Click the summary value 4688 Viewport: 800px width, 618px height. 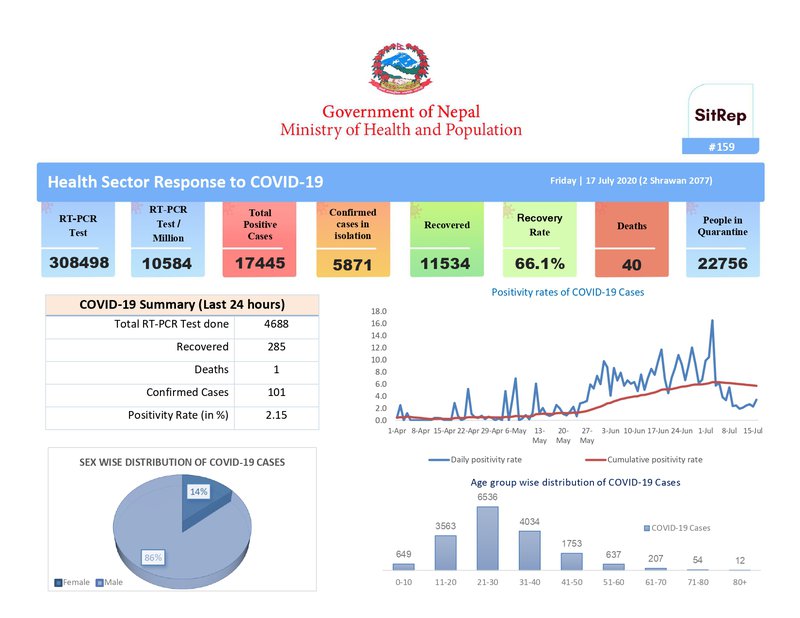coord(277,324)
